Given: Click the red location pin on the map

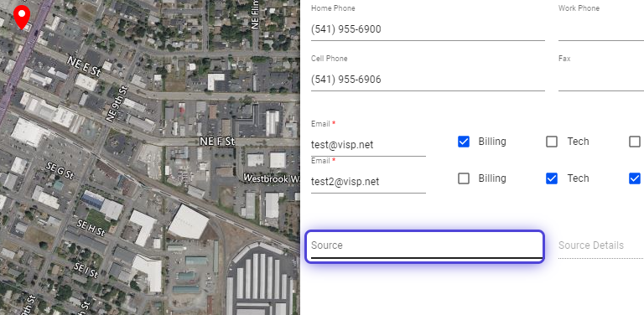Looking at the screenshot, I should point(21,18).
